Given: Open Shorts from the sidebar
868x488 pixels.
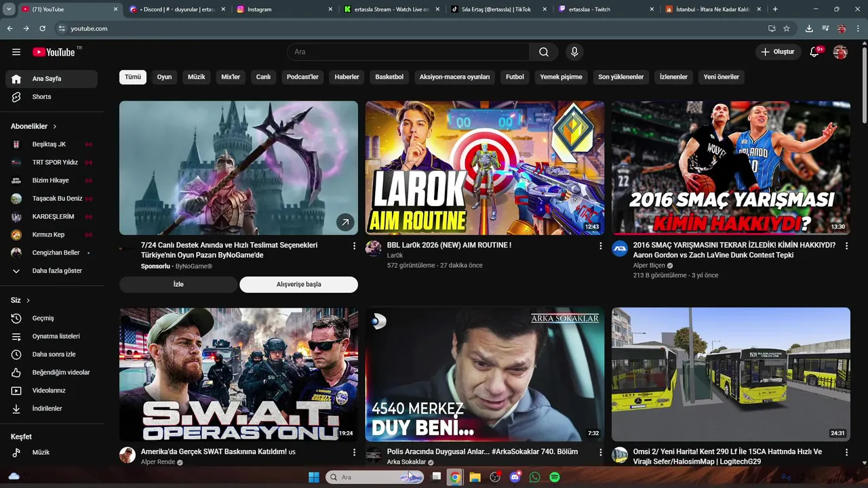Looking at the screenshot, I should (52, 97).
